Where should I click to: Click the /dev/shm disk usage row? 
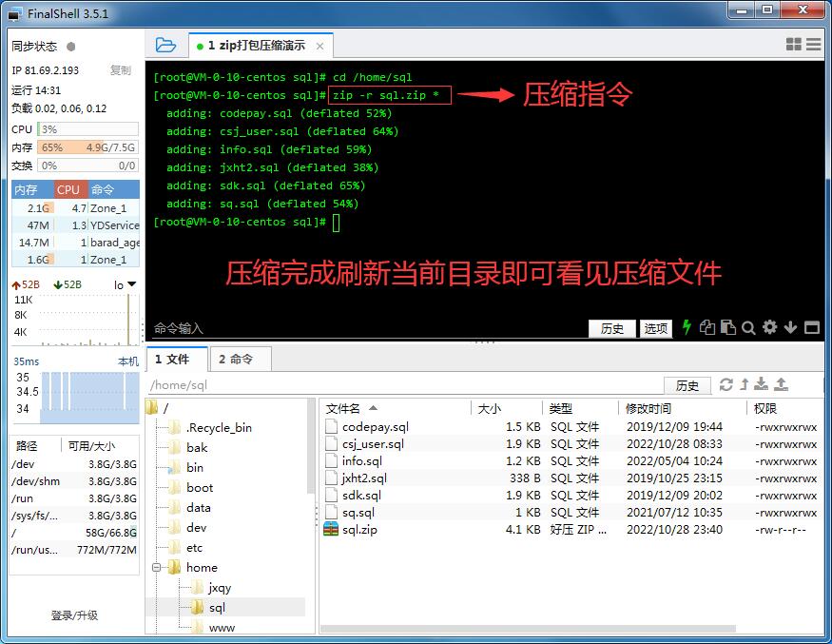[74, 481]
